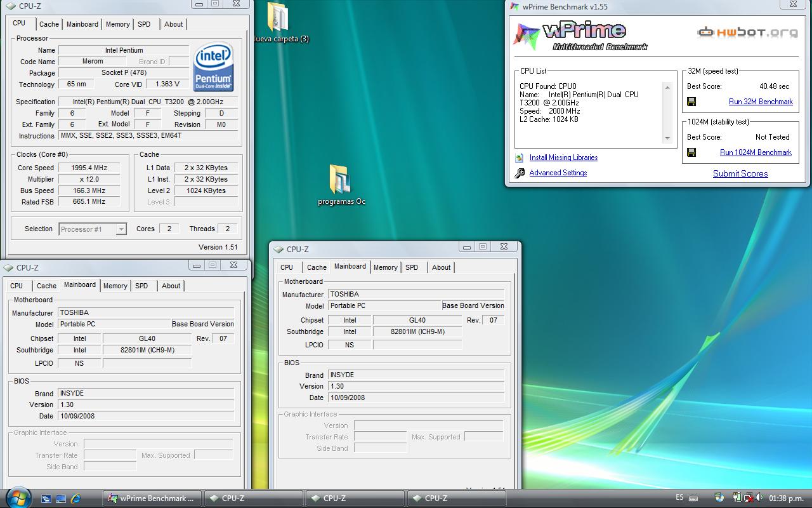Launch Internet Explorer from quick launch
812x508 pixels.
point(75,498)
